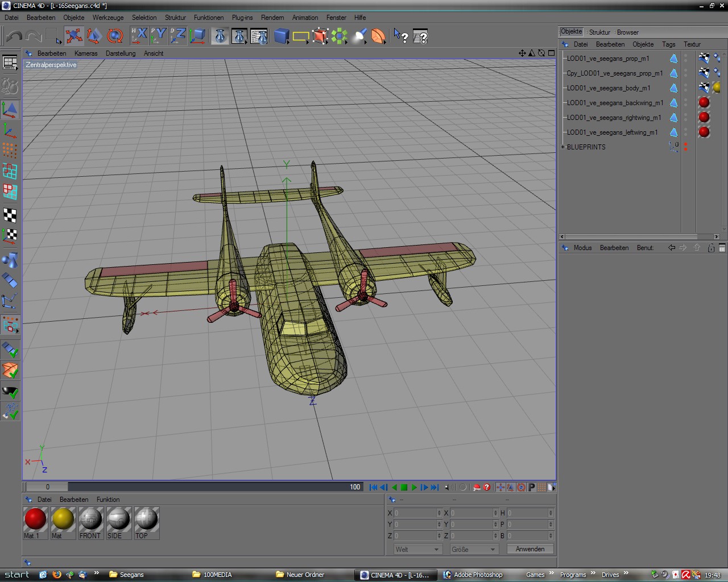
Task: Switch to the Struktur tab
Action: [x=599, y=32]
